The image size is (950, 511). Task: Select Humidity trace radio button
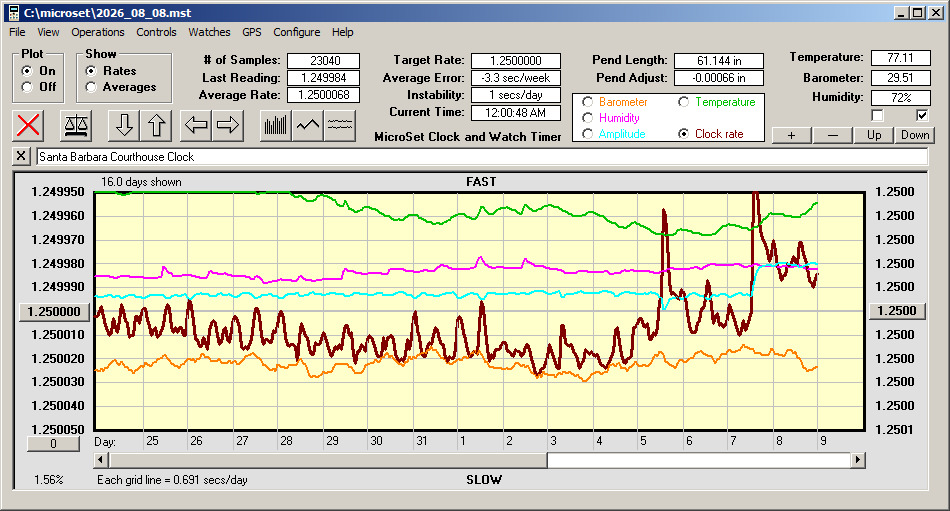(x=587, y=118)
